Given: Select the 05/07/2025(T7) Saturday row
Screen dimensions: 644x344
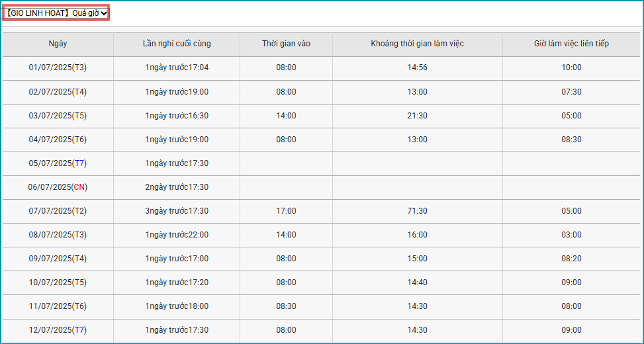Looking at the screenshot, I should click(58, 163).
